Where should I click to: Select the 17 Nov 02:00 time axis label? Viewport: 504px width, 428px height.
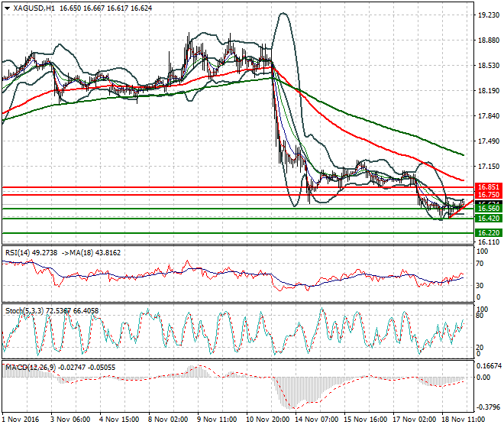(415, 420)
